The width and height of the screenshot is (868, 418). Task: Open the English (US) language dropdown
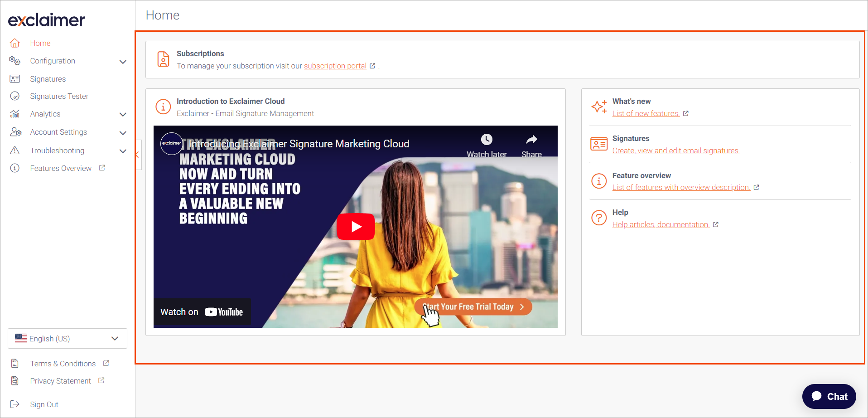[68, 339]
